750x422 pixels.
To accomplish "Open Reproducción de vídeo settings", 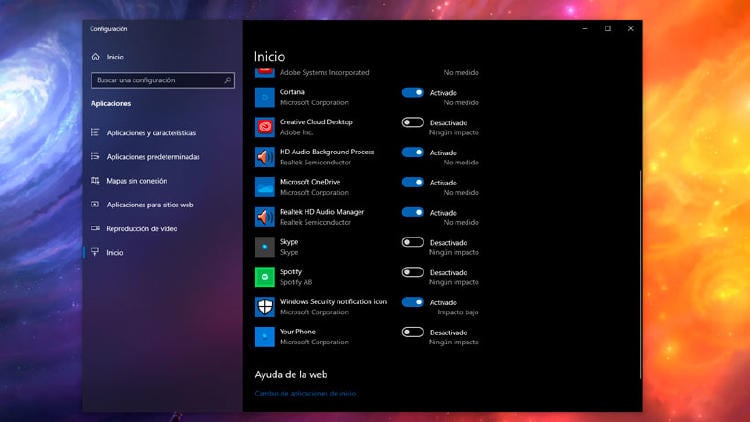I will [141, 229].
